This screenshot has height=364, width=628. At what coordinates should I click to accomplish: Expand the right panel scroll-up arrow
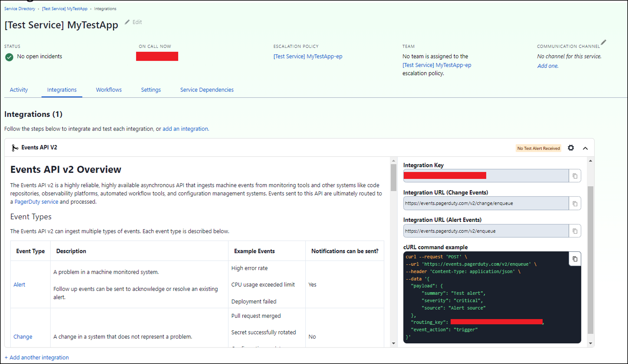pyautogui.click(x=590, y=161)
